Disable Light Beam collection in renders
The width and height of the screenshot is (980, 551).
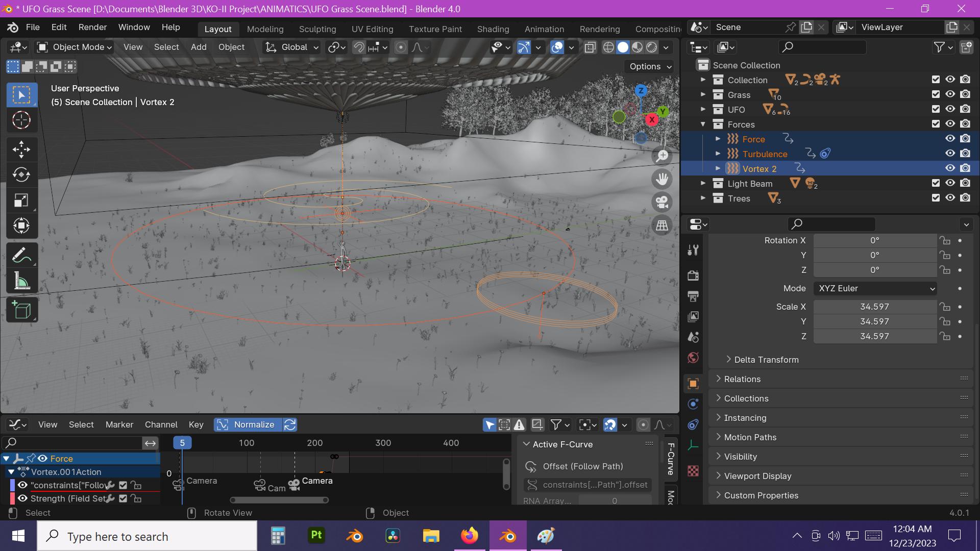965,183
